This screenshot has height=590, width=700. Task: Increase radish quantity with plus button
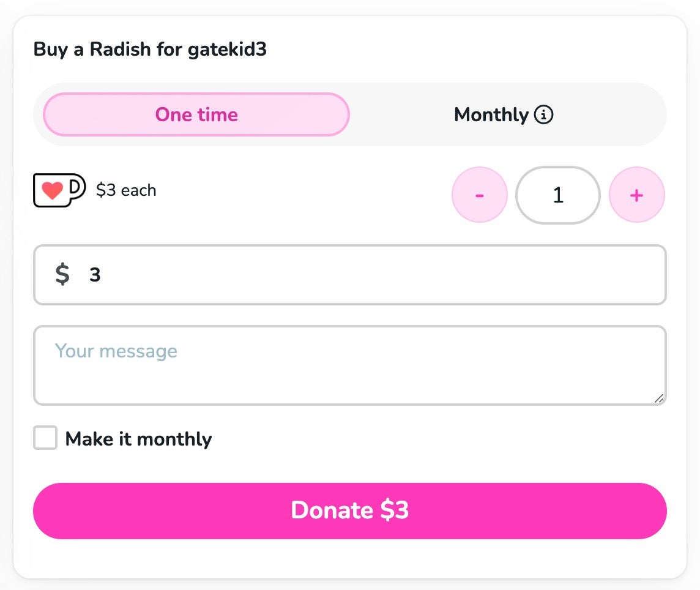[636, 195]
